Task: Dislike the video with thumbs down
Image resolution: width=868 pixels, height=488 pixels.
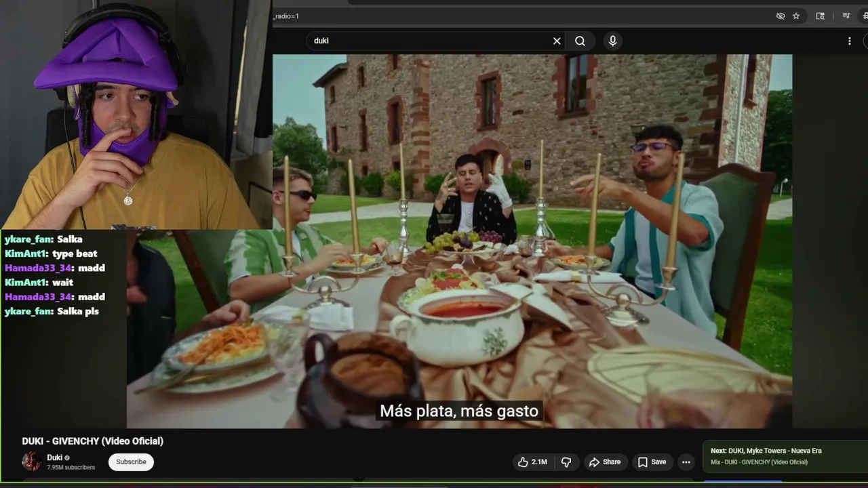Action: point(567,462)
